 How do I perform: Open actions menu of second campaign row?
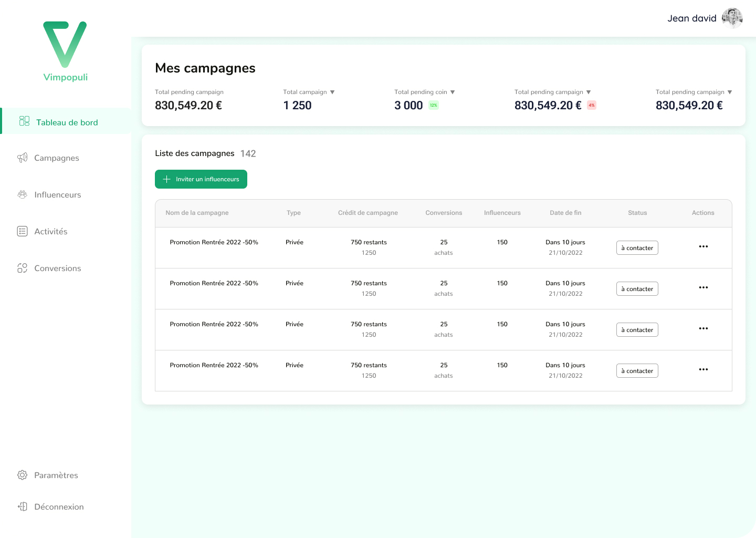pyautogui.click(x=703, y=287)
